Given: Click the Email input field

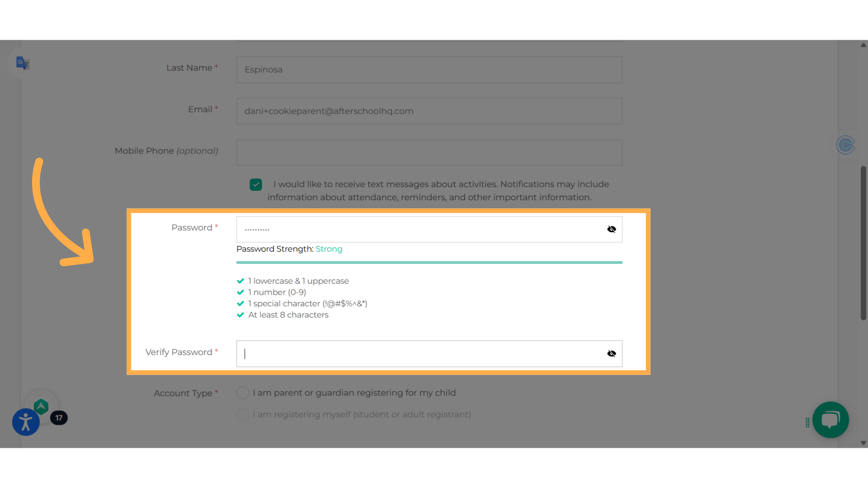Looking at the screenshot, I should pos(429,111).
